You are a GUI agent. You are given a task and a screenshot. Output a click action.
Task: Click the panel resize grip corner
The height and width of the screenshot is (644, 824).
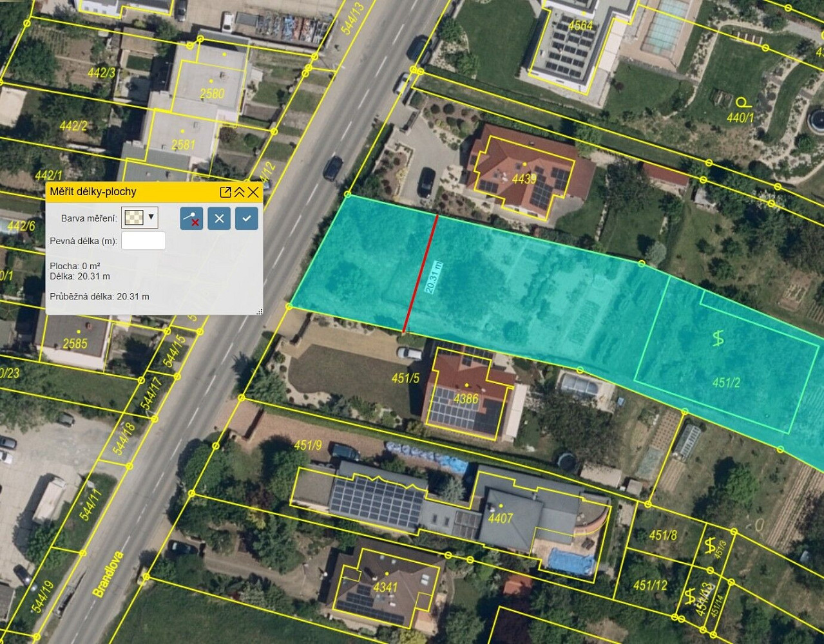point(260,312)
